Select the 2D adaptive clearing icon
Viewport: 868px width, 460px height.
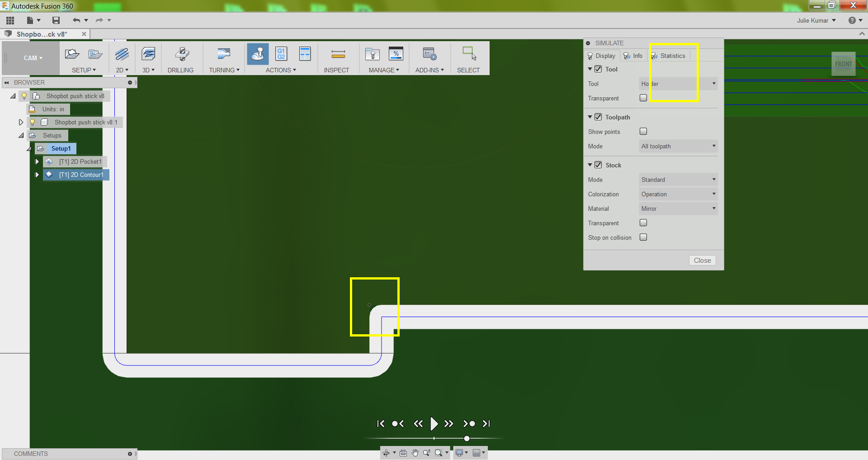pyautogui.click(x=122, y=54)
